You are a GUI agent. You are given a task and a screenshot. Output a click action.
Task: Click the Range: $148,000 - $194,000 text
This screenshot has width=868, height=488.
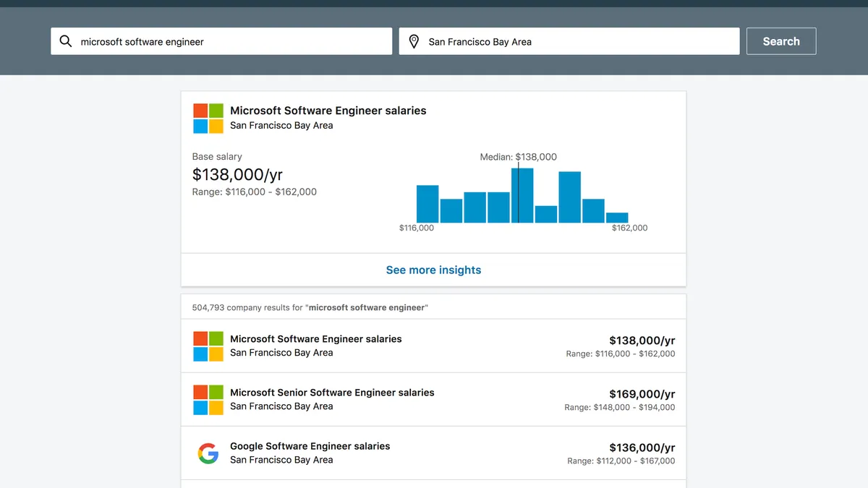pyautogui.click(x=620, y=408)
